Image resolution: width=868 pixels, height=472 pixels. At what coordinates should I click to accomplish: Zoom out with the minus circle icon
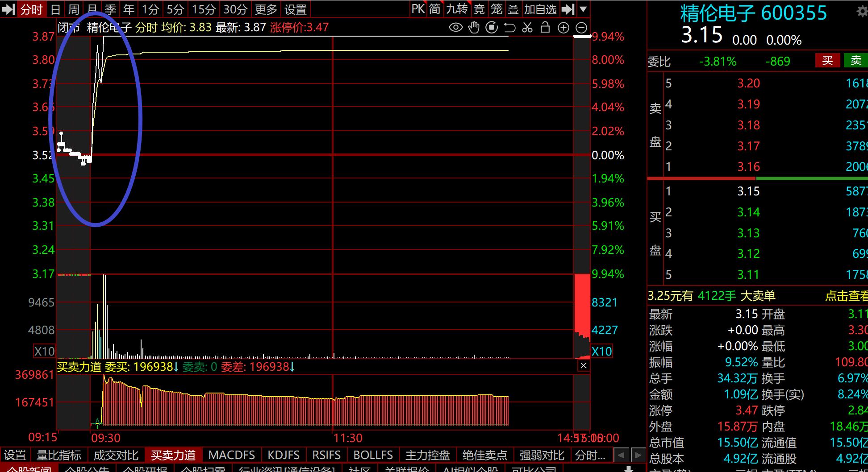[581, 28]
